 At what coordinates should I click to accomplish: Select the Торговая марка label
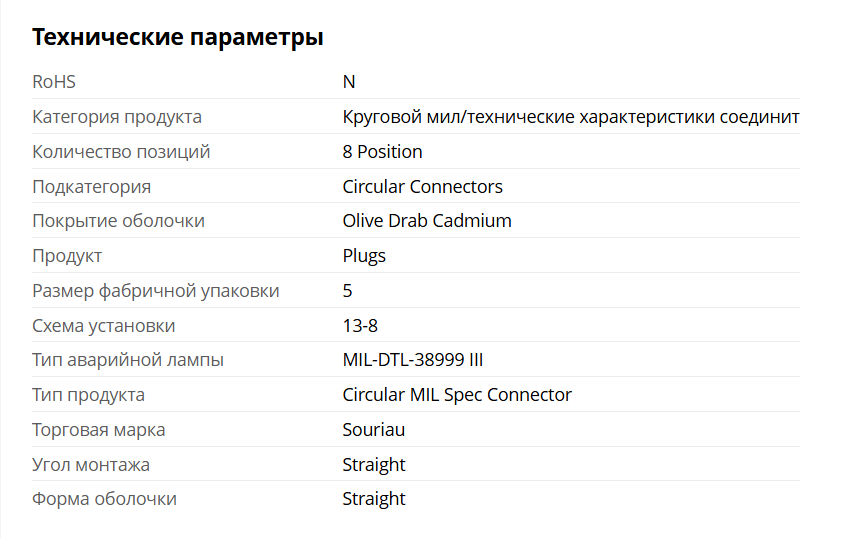pos(98,430)
